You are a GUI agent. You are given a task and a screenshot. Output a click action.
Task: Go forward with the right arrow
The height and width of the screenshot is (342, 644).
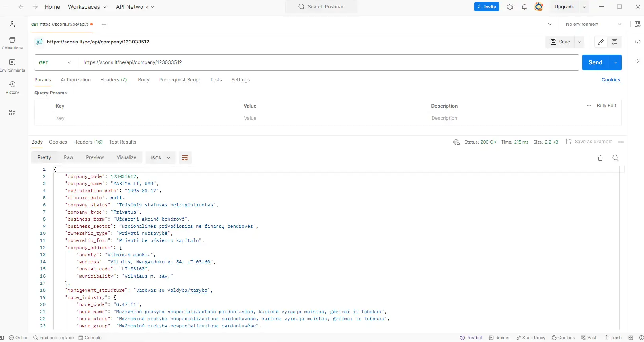coord(35,7)
